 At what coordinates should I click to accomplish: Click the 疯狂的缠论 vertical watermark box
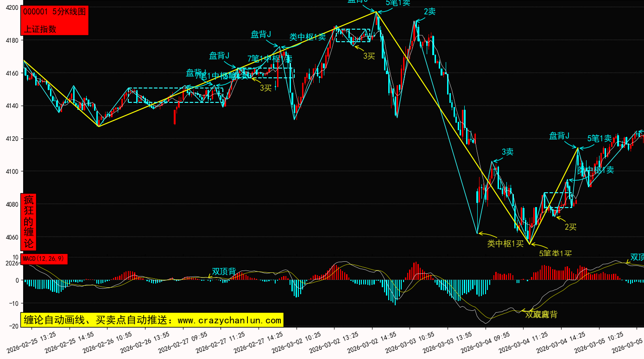click(x=29, y=222)
